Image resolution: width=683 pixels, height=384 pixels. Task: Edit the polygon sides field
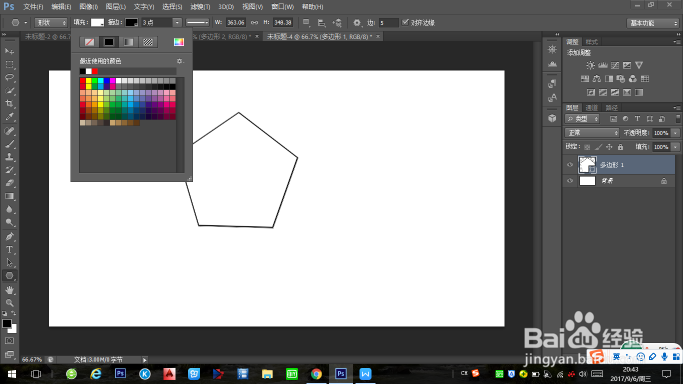[388, 23]
